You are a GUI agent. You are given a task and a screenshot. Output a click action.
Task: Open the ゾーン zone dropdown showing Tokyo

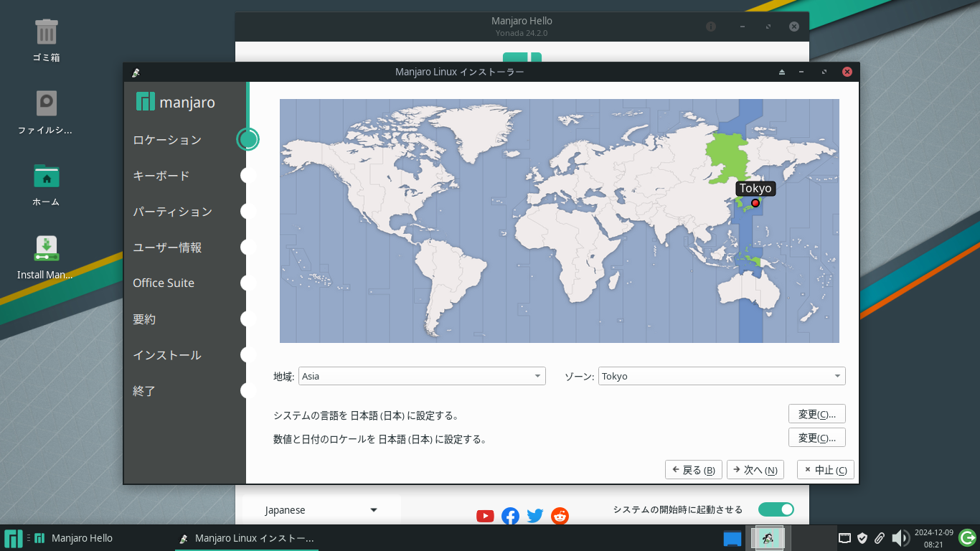[x=722, y=376]
